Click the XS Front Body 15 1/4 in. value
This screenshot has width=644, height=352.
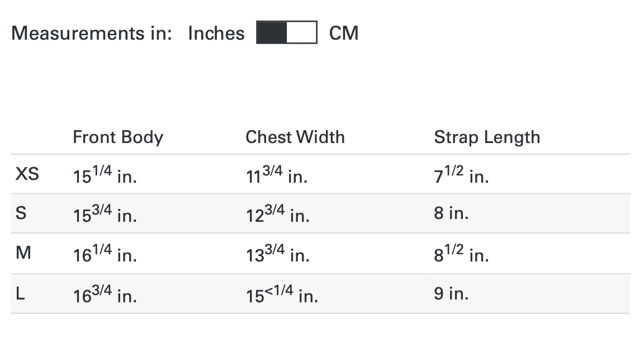click(x=105, y=175)
